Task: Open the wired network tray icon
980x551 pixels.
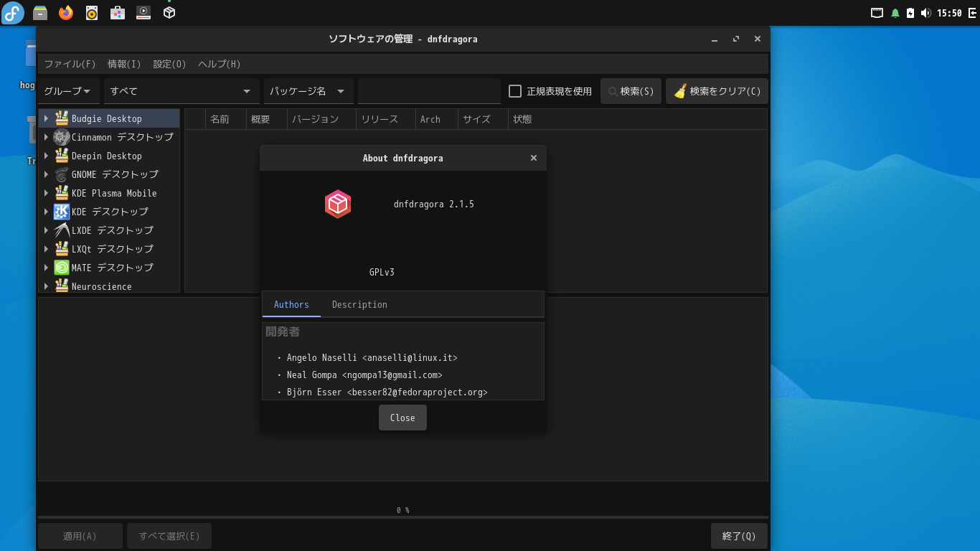Action: point(877,13)
